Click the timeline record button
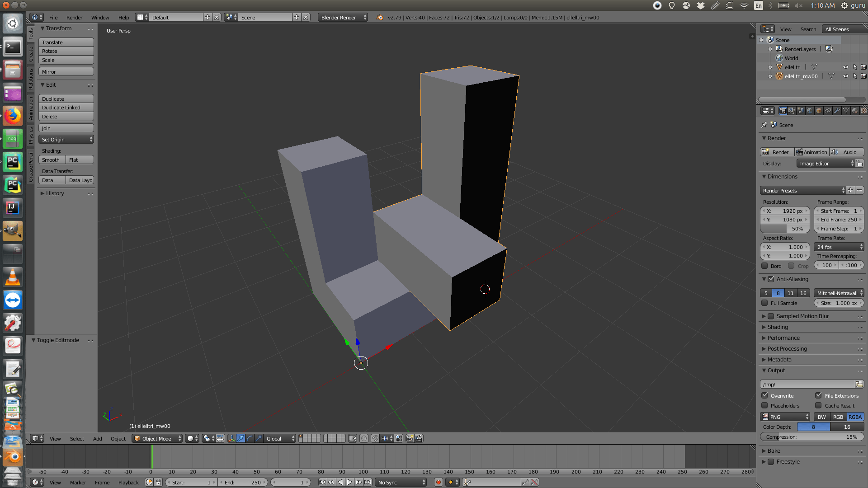This screenshot has width=868, height=488. coord(438,482)
